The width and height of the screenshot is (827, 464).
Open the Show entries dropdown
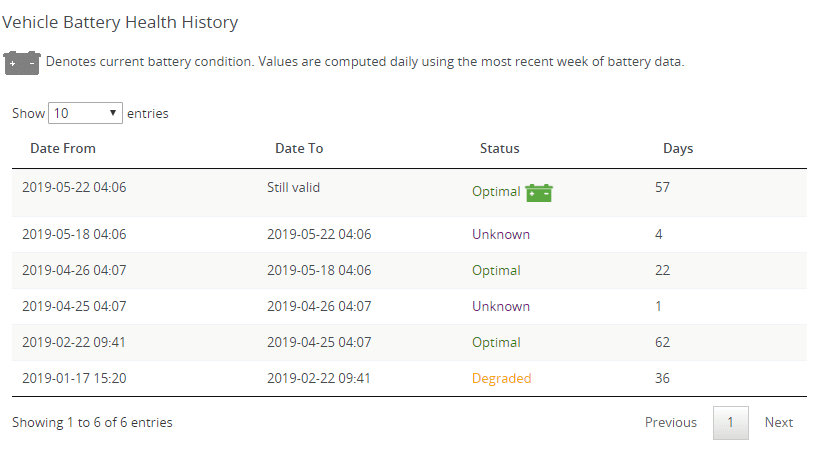point(85,113)
